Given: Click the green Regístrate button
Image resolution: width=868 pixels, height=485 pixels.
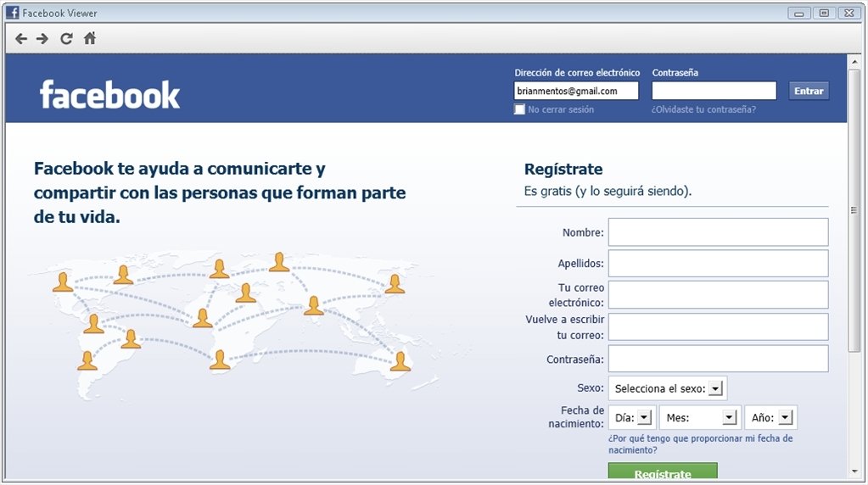Looking at the screenshot, I should 663,471.
